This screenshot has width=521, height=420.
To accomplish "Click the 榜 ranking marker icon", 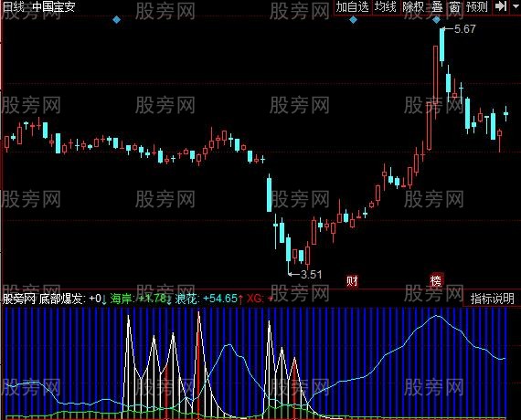I will tap(436, 280).
